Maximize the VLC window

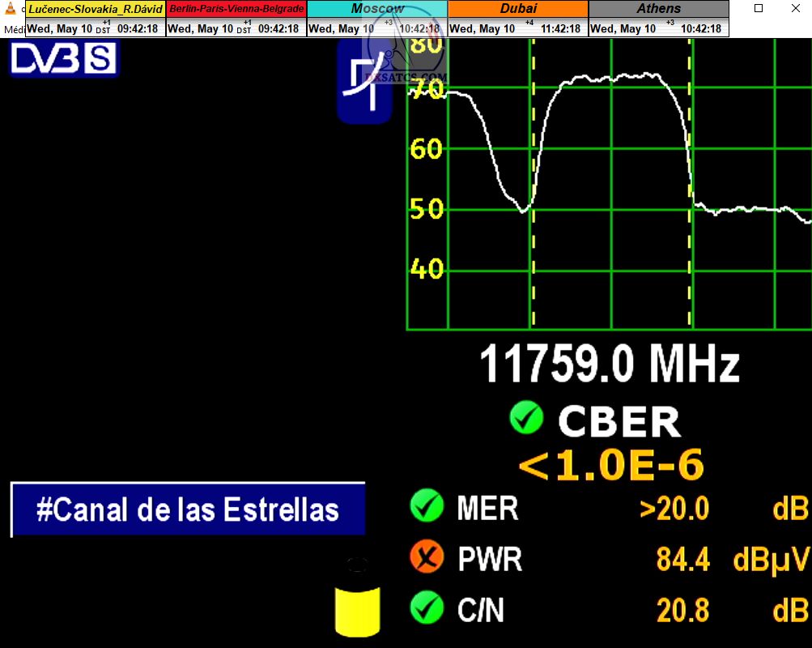(759, 9)
